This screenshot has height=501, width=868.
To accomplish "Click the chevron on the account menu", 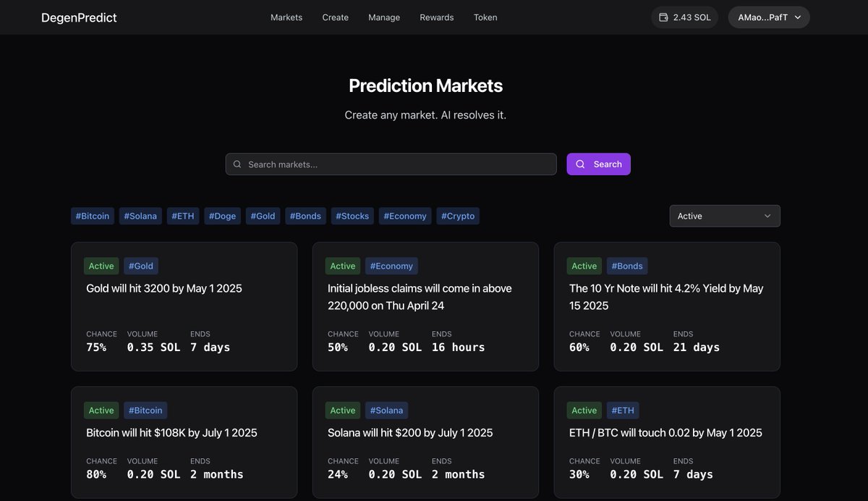I will click(798, 17).
